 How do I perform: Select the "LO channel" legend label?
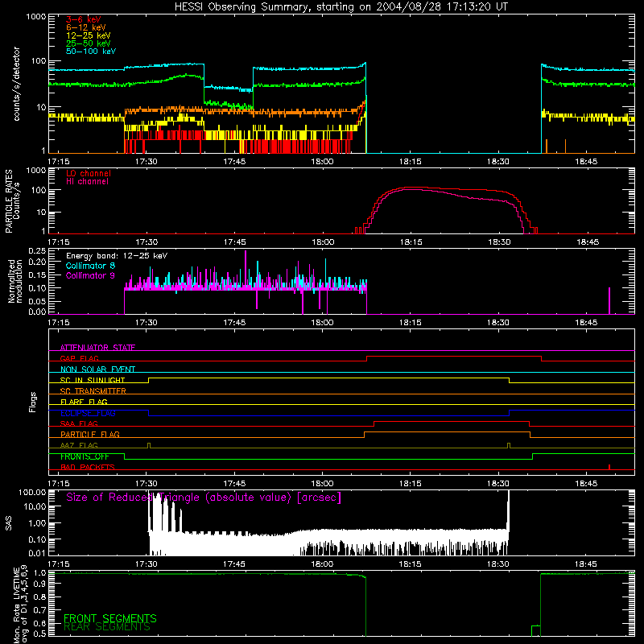tap(89, 173)
